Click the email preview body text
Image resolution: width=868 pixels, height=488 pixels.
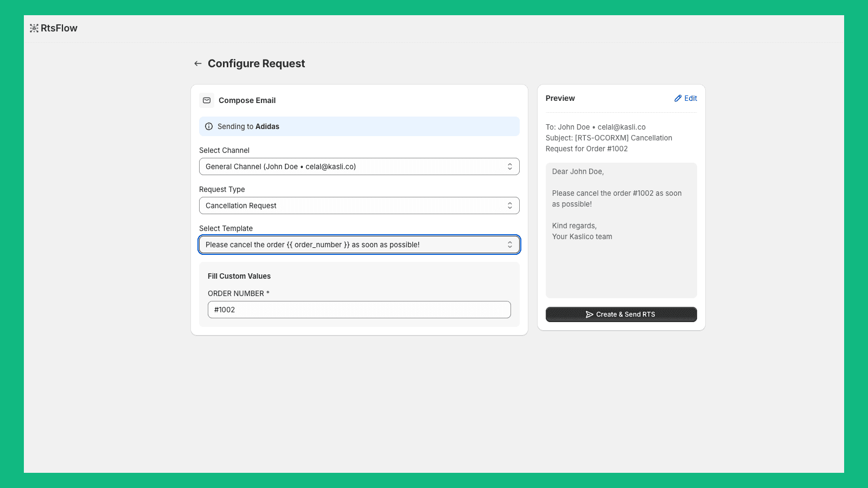pyautogui.click(x=617, y=198)
